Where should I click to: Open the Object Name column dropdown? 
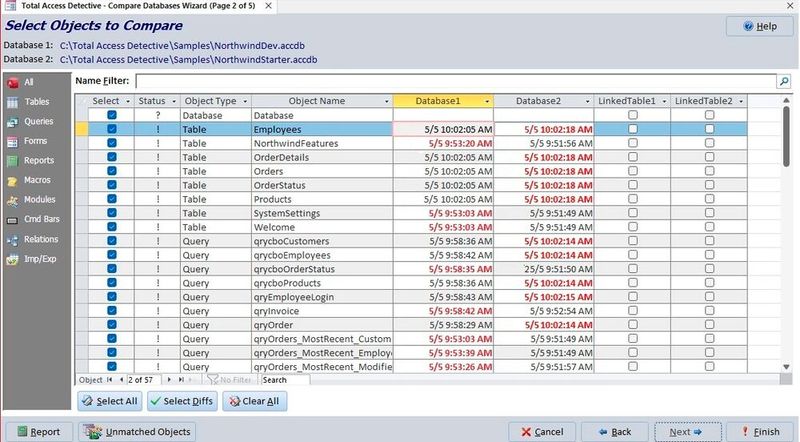[x=387, y=101]
